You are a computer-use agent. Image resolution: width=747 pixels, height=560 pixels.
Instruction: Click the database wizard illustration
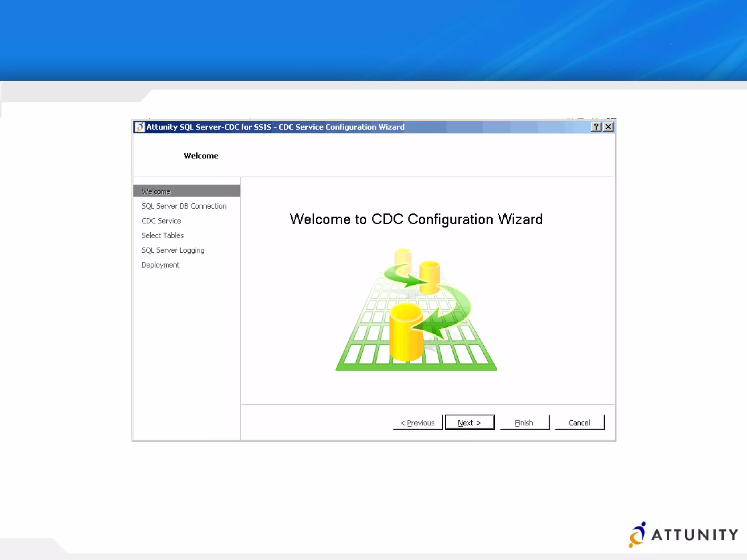click(x=416, y=310)
